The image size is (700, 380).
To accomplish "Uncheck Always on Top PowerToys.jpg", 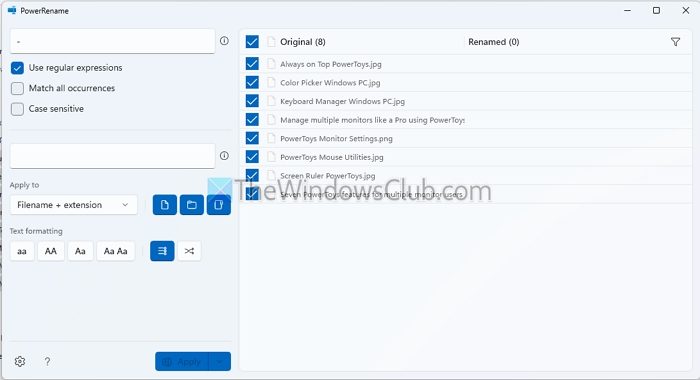I will tap(252, 64).
